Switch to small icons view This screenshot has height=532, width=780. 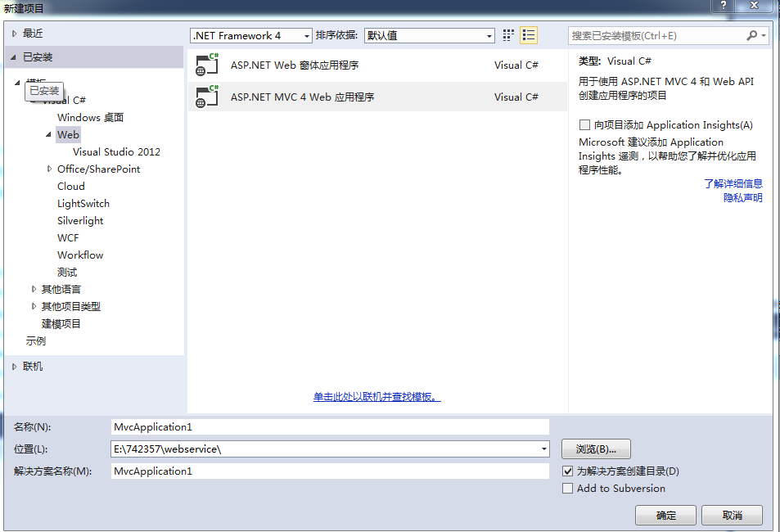[x=508, y=35]
